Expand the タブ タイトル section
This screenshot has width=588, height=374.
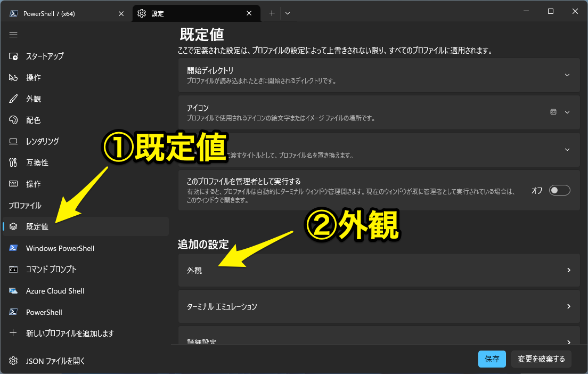568,150
